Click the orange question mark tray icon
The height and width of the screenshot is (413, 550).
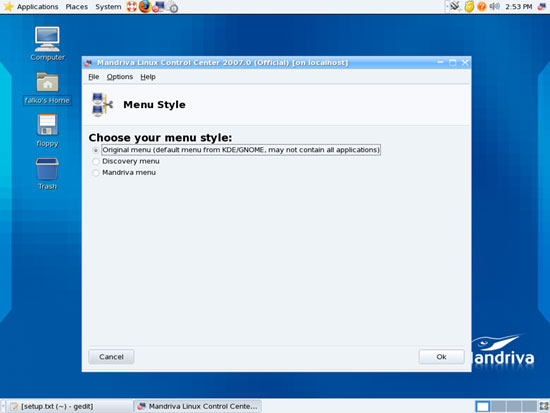(482, 6)
